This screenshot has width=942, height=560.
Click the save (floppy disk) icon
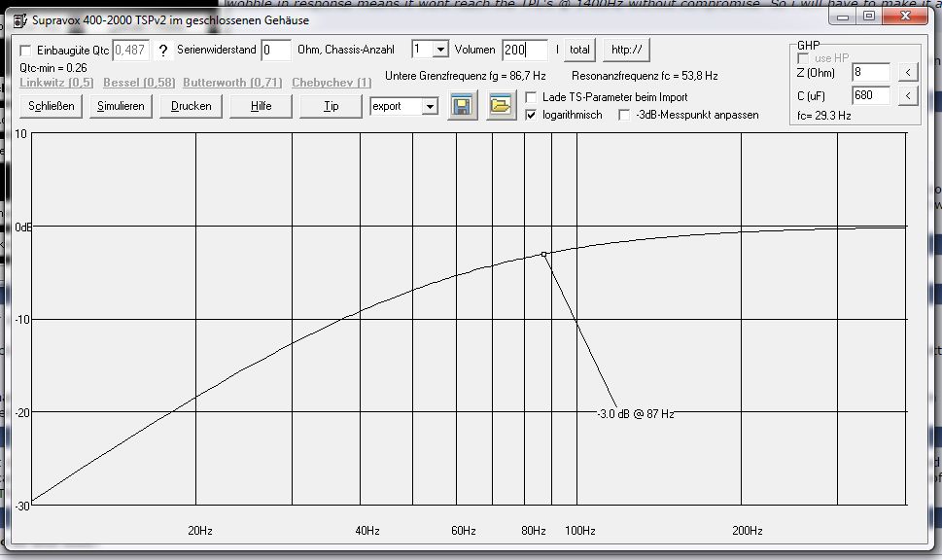coord(463,106)
